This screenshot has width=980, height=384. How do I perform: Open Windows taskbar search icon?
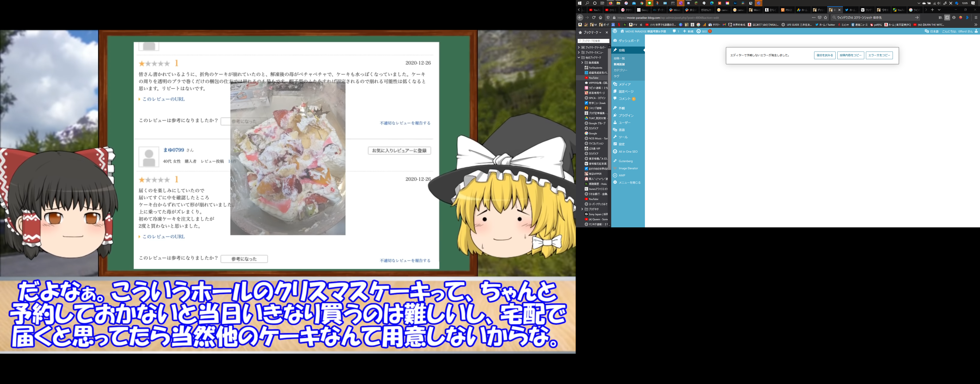pos(587,3)
